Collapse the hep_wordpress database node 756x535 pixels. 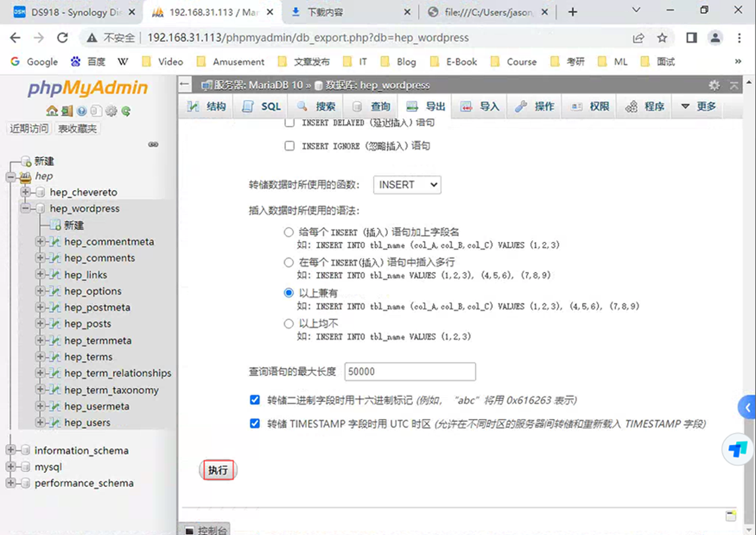pyautogui.click(x=25, y=209)
